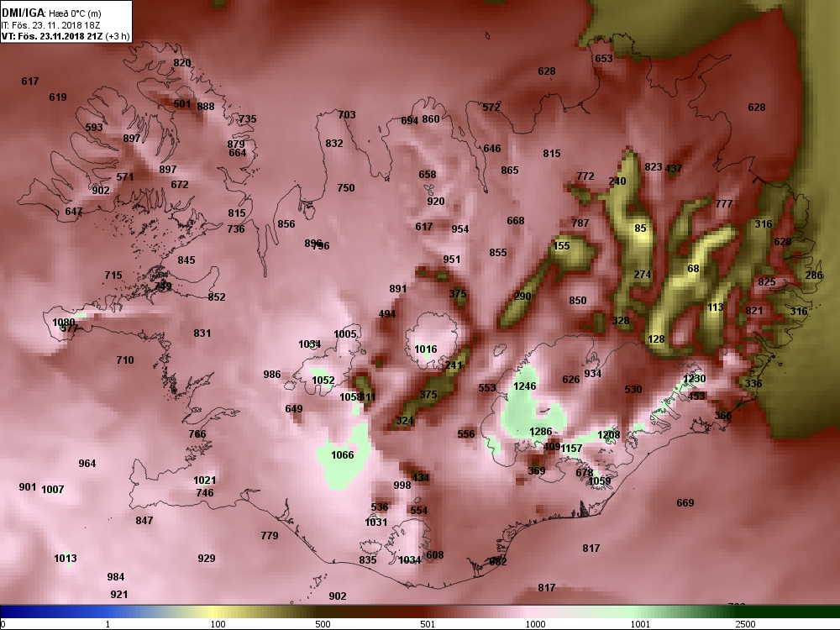Click the 779 height label
This screenshot has width=840, height=630.
(270, 536)
